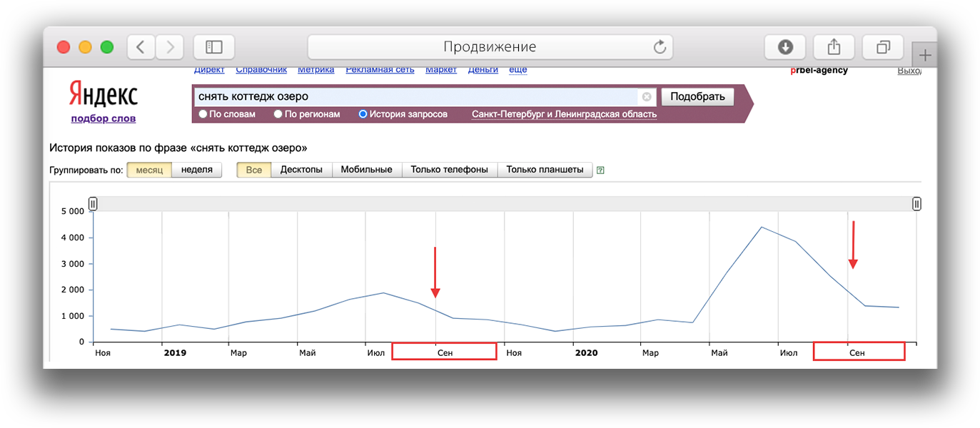Clear the search field using the x icon
This screenshot has height=428, width=980.
coord(647,97)
